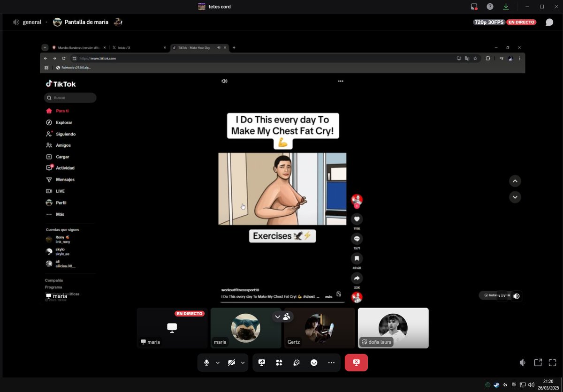Mute the microphone in call controls
This screenshot has height=392, width=563.
206,362
